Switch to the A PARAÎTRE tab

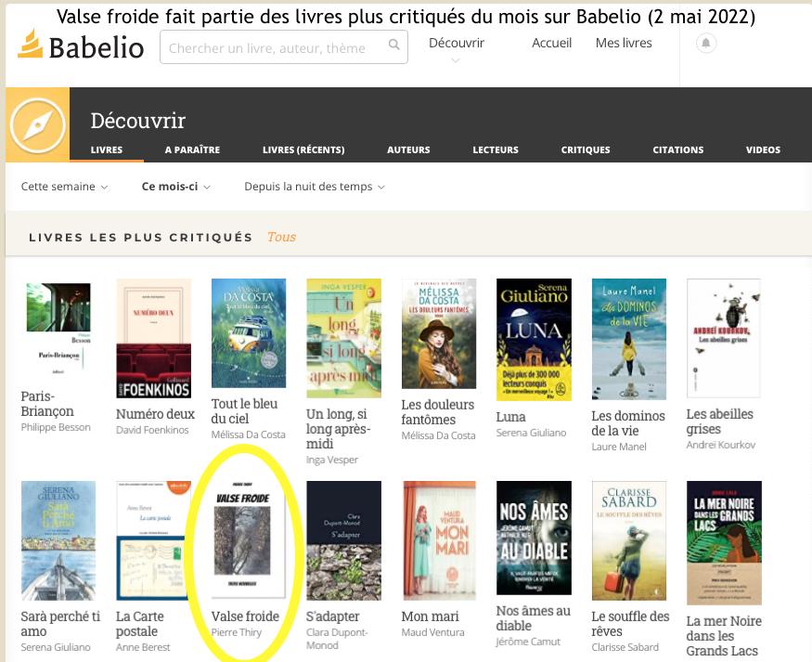[192, 149]
